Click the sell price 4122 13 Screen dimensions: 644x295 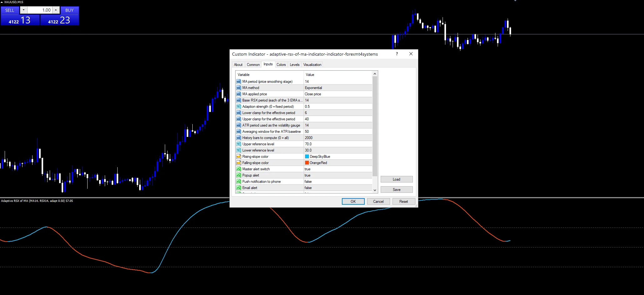[20, 20]
